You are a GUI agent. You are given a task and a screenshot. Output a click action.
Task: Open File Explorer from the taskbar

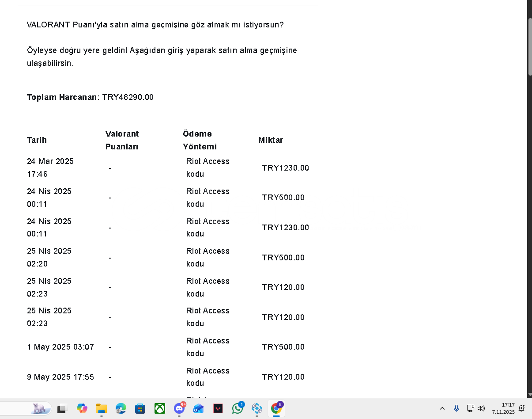(x=102, y=408)
